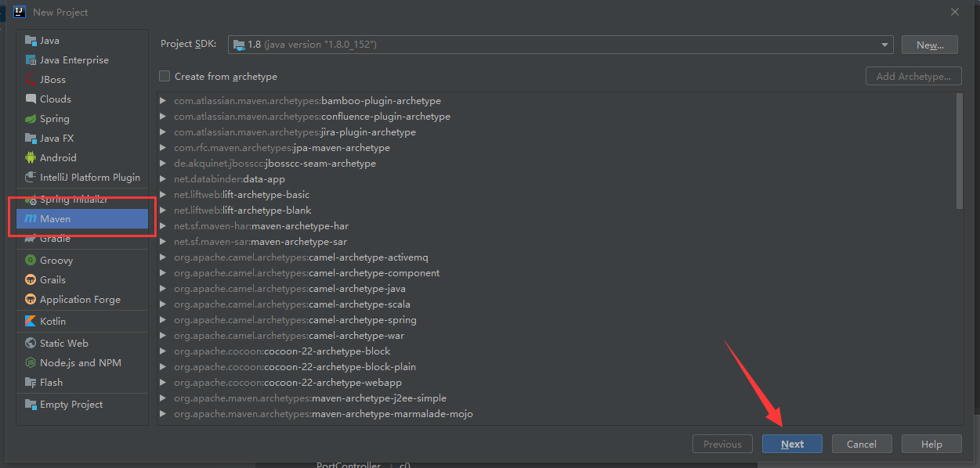Image resolution: width=980 pixels, height=468 pixels.
Task: Select maven-archetype-sar row
Action: pyautogui.click(x=556, y=242)
